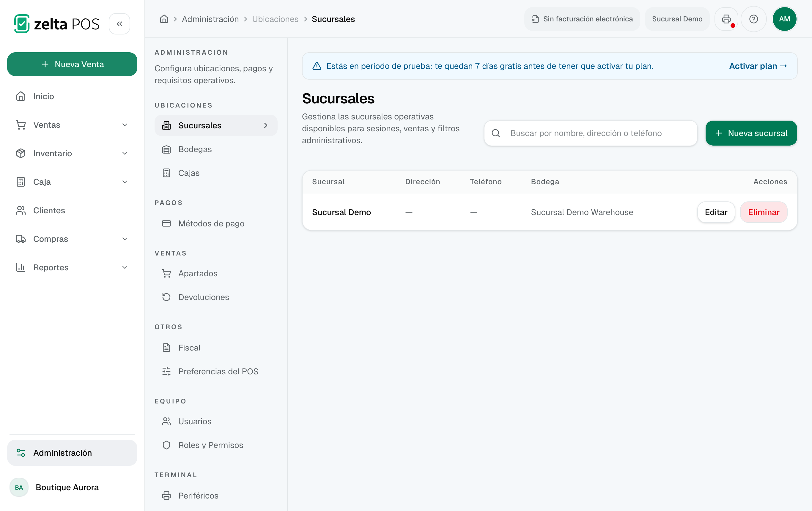The image size is (812, 511).
Task: Click the trial warning triangle icon
Action: [317, 66]
